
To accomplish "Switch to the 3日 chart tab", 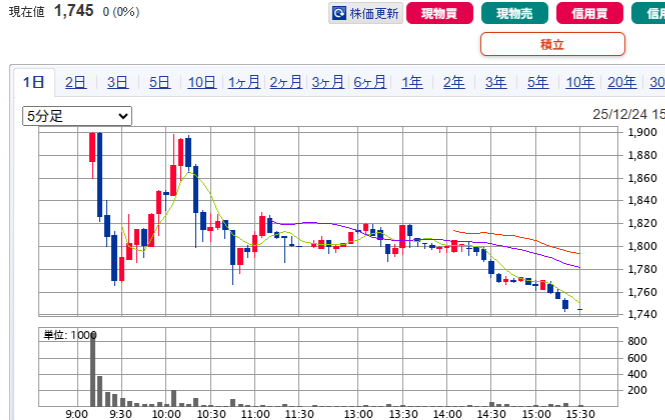I will [117, 83].
